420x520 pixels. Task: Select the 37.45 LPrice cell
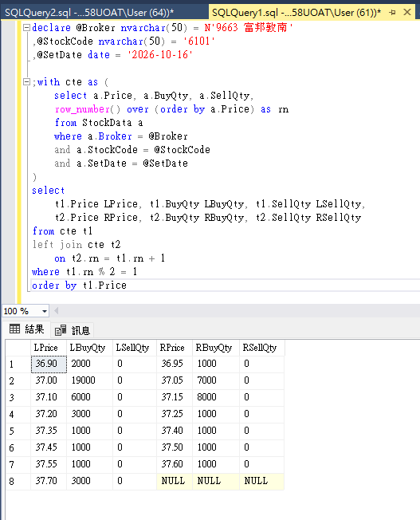(x=49, y=447)
